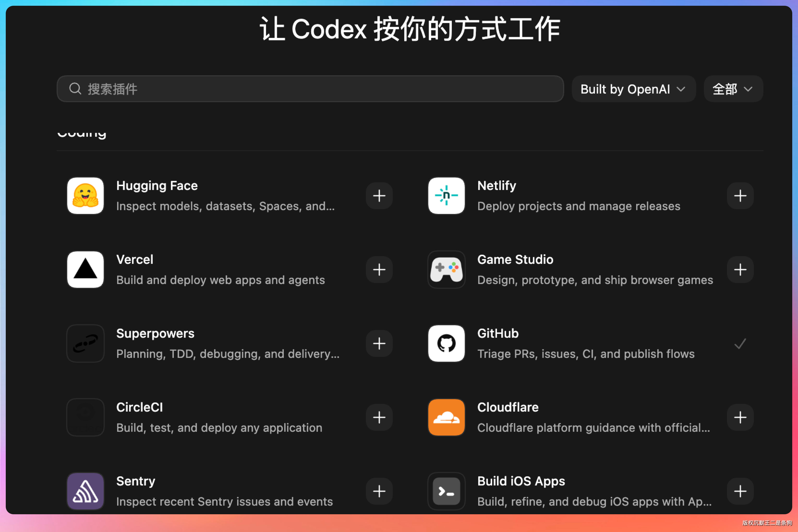Open the Cloudflare cloud icon
The height and width of the screenshot is (532, 798).
pyautogui.click(x=446, y=417)
